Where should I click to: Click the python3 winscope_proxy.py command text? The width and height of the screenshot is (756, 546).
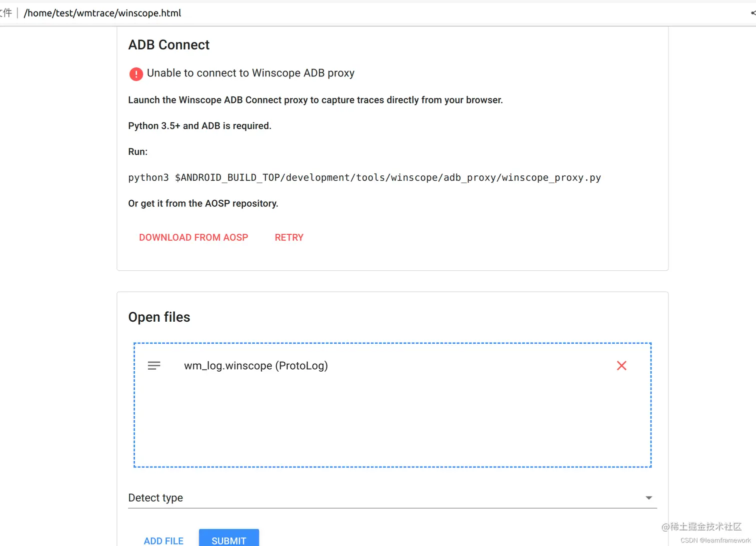point(364,178)
